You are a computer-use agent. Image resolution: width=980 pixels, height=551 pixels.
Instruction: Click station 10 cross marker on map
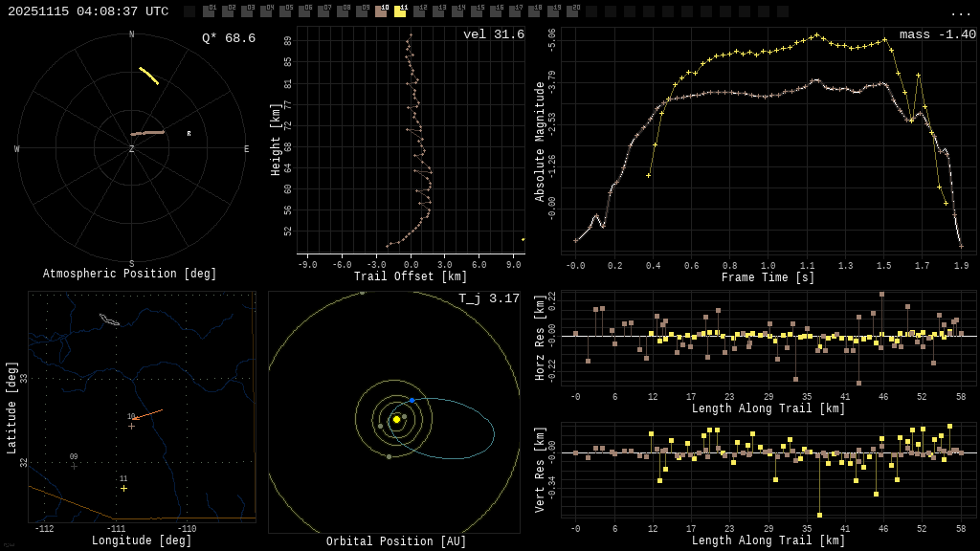(132, 426)
